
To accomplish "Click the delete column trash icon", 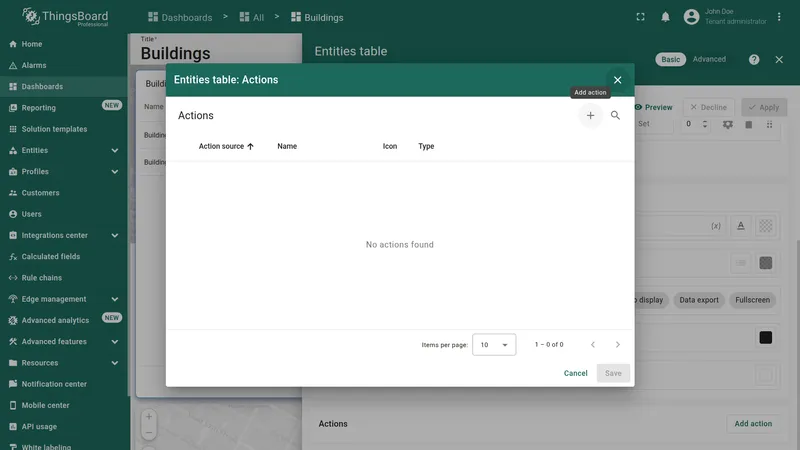I will point(748,124).
